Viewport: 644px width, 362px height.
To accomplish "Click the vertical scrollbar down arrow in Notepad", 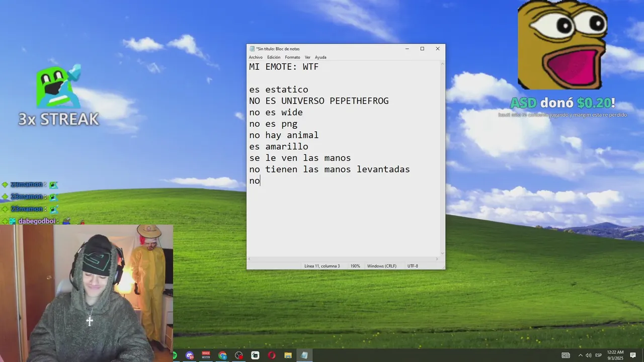I will [x=443, y=253].
